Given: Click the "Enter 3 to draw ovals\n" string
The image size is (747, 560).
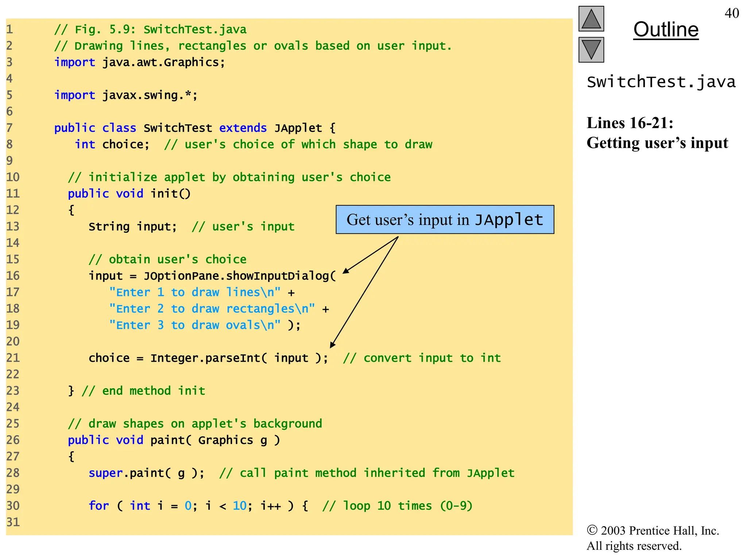Looking at the screenshot, I should [195, 325].
